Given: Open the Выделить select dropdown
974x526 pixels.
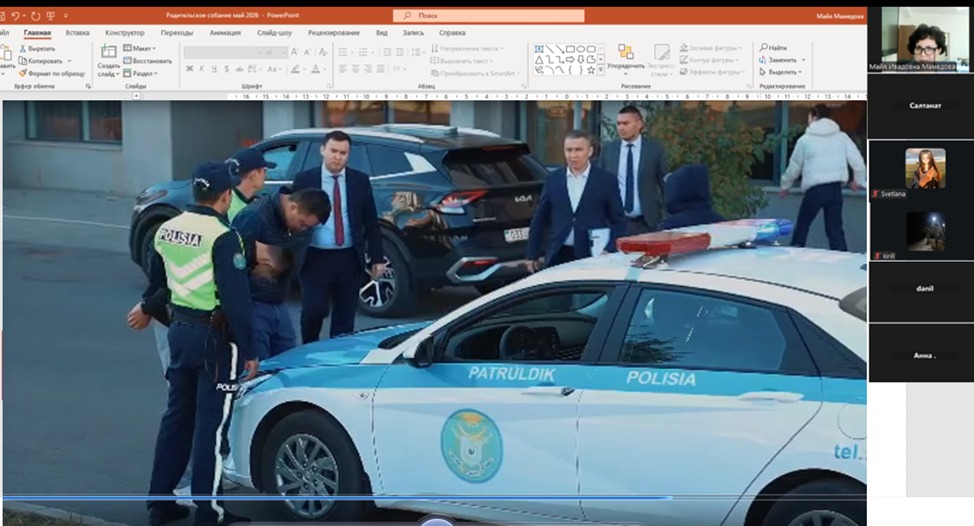Looking at the screenshot, I should [779, 72].
